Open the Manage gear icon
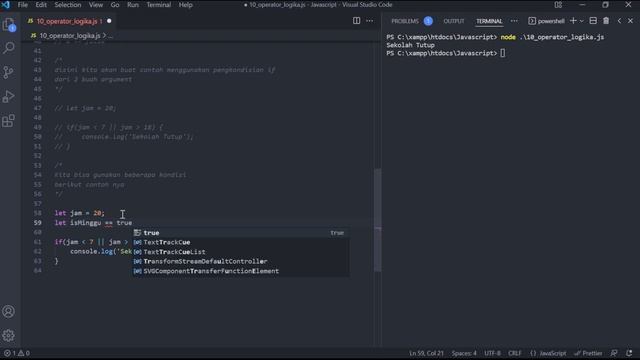The image size is (640, 360). coord(8,336)
